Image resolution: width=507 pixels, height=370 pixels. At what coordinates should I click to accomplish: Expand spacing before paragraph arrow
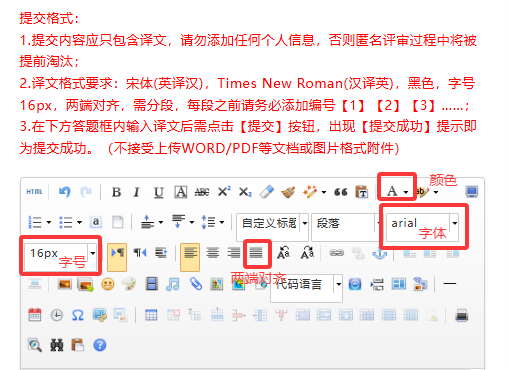pos(161,222)
